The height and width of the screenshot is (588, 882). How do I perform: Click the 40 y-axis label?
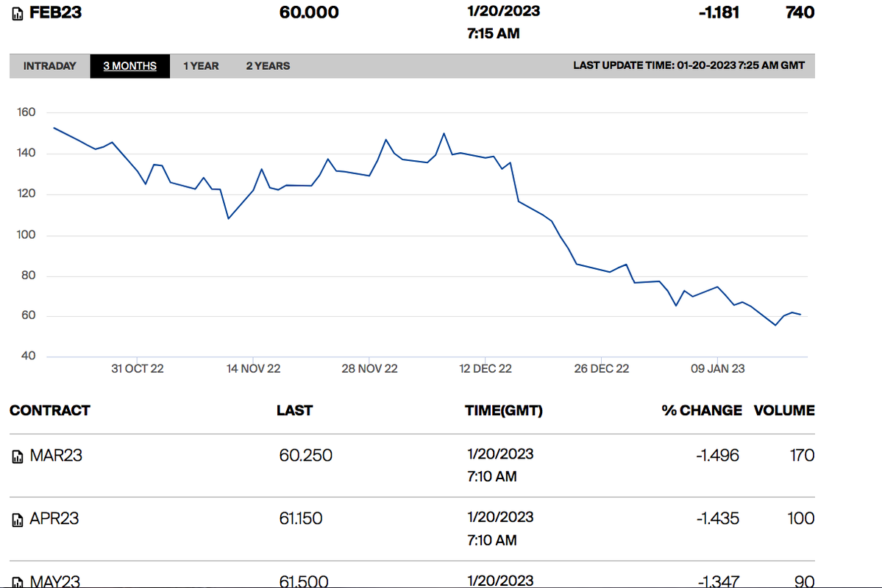point(28,356)
